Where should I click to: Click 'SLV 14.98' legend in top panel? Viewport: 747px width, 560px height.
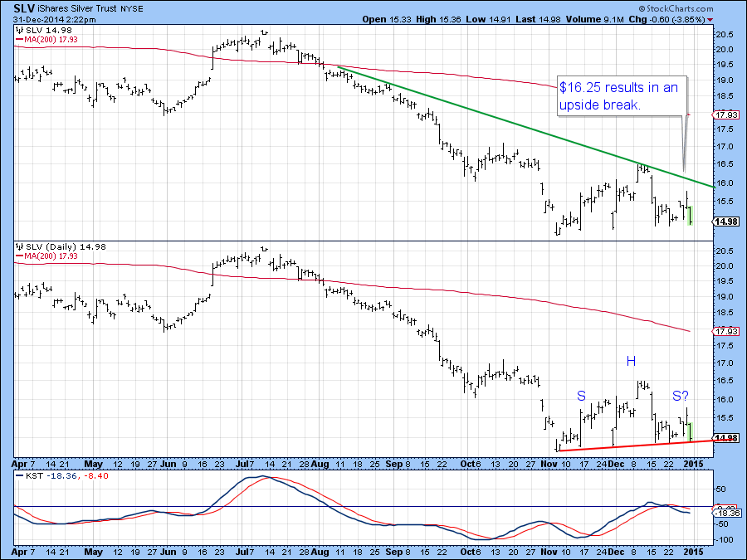coord(49,30)
